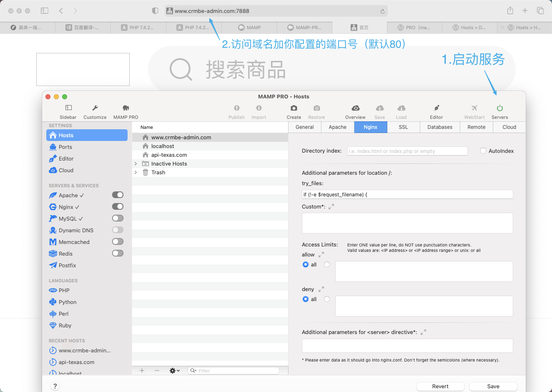Image resolution: width=552 pixels, height=392 pixels.
Task: Select 'all' radio under deny
Action: coord(306,299)
